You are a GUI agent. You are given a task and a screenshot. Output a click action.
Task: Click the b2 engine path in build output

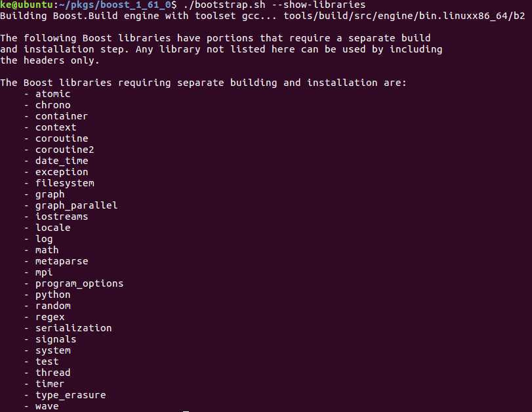[404, 16]
